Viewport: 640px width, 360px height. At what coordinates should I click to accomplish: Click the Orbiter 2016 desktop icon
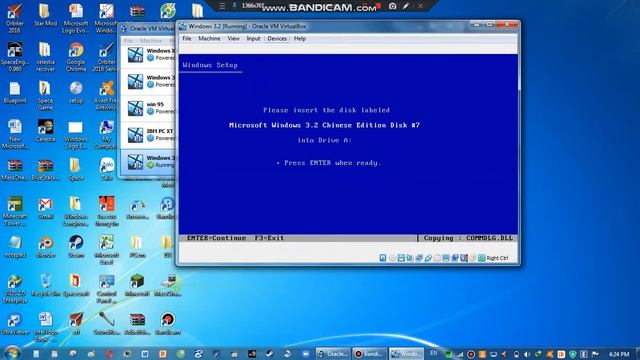14,19
